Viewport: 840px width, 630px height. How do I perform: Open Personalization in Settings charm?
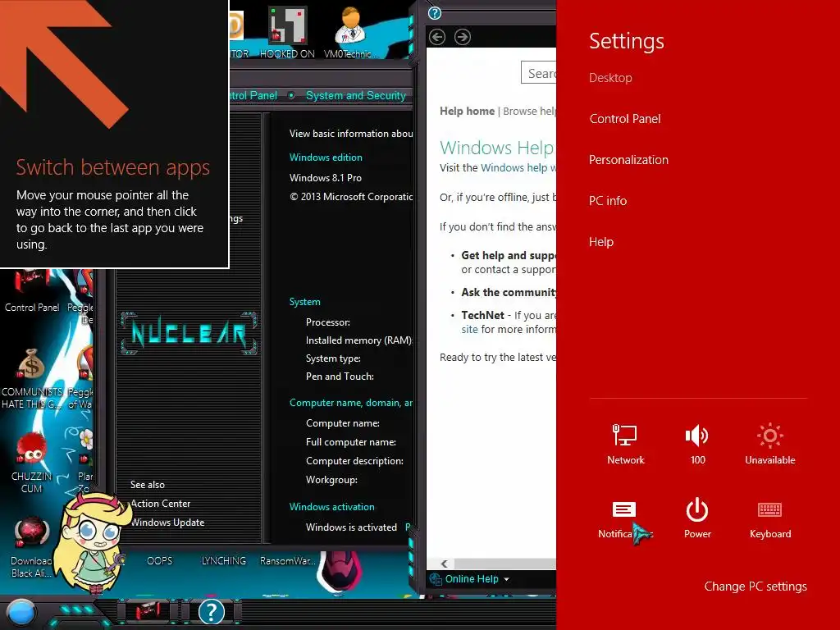point(628,160)
